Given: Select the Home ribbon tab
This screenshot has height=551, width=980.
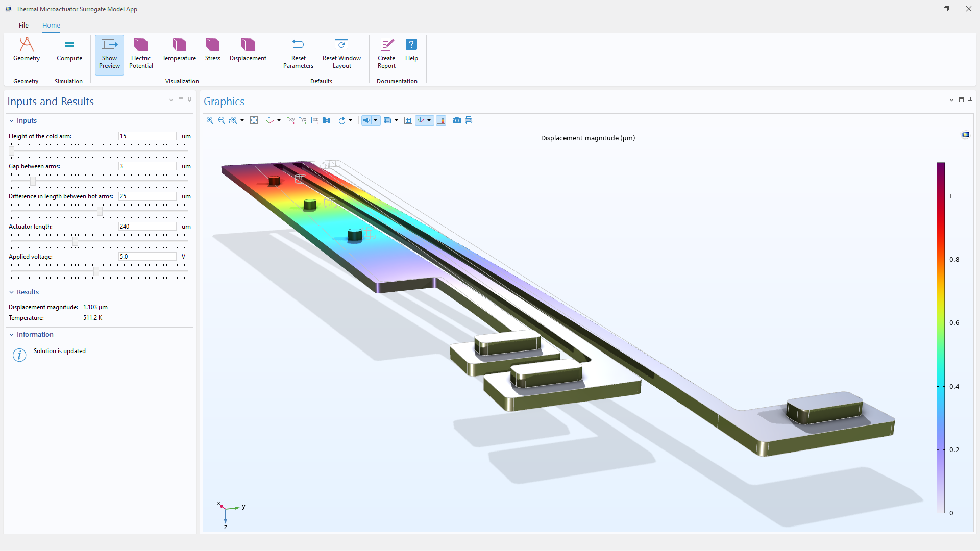Looking at the screenshot, I should pos(51,25).
